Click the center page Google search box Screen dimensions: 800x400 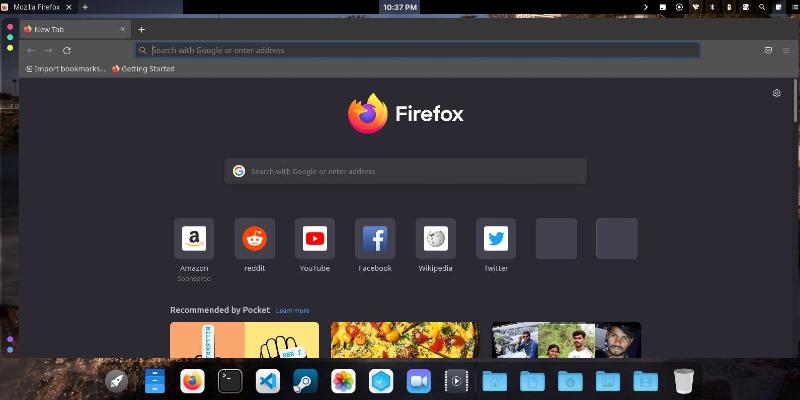[405, 171]
